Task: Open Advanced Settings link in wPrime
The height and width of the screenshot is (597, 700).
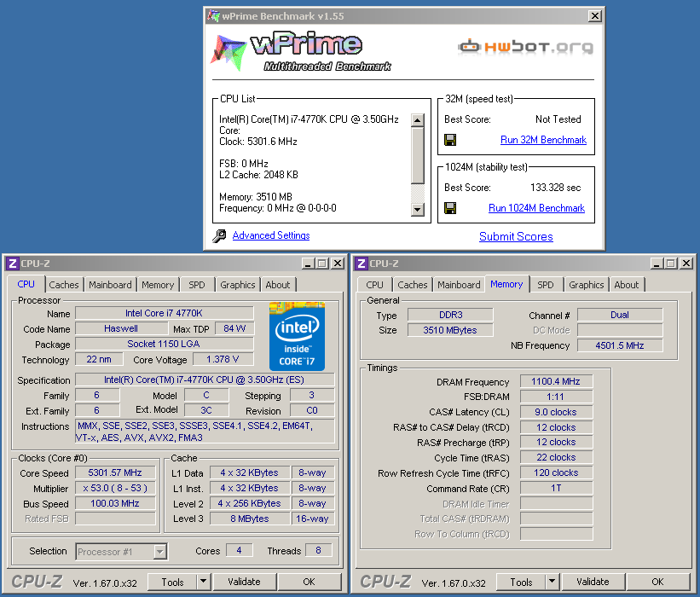Action: click(271, 235)
